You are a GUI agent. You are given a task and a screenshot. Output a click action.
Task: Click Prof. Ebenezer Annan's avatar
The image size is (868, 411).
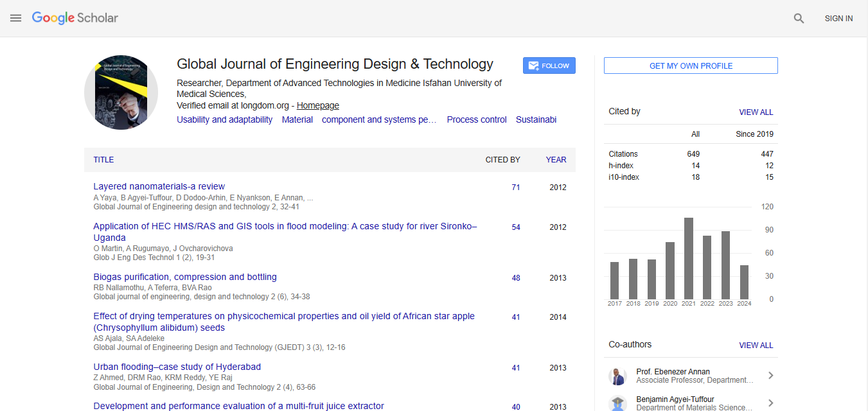(x=618, y=376)
